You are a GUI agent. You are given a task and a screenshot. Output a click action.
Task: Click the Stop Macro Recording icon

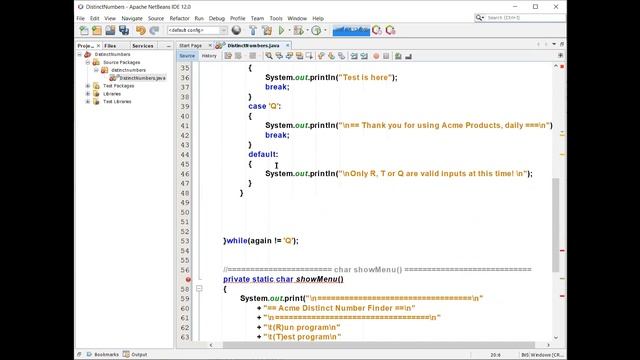pos(386,56)
